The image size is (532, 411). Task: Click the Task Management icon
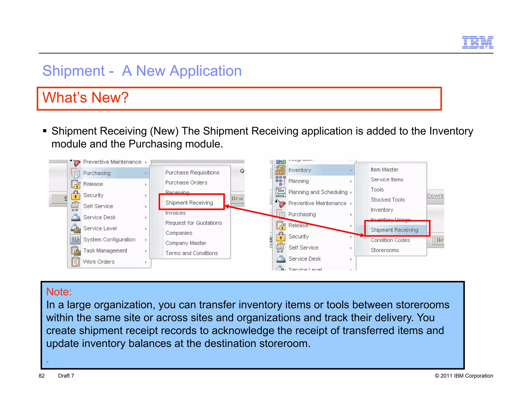coord(76,250)
